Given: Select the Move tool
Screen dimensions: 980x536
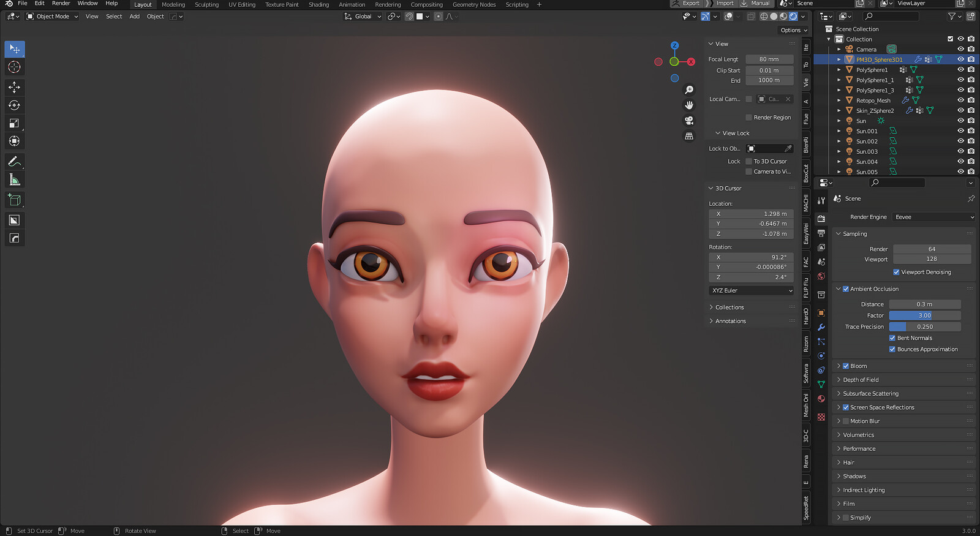Looking at the screenshot, I should (15, 88).
